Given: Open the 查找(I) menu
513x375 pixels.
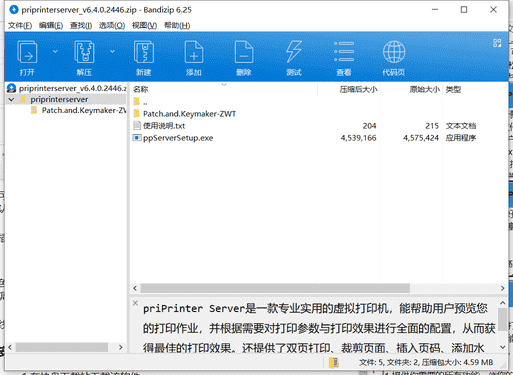Looking at the screenshot, I should tap(81, 25).
